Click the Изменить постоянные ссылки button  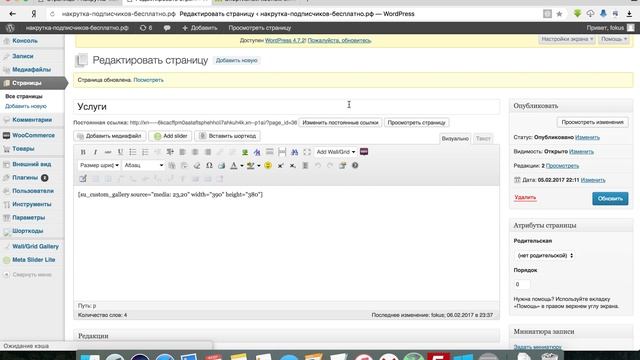(340, 122)
